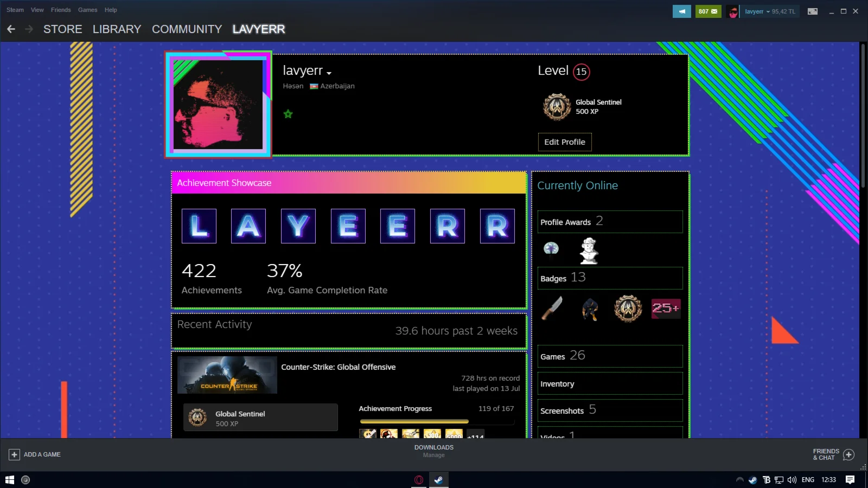Open the Games 26 link
The width and height of the screenshot is (868, 488).
[610, 356]
